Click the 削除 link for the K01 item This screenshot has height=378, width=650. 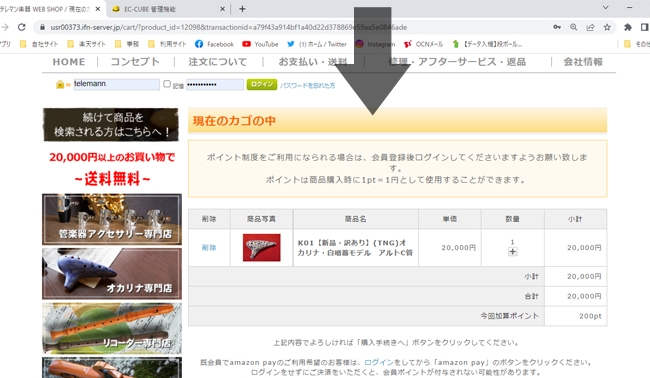tap(209, 247)
